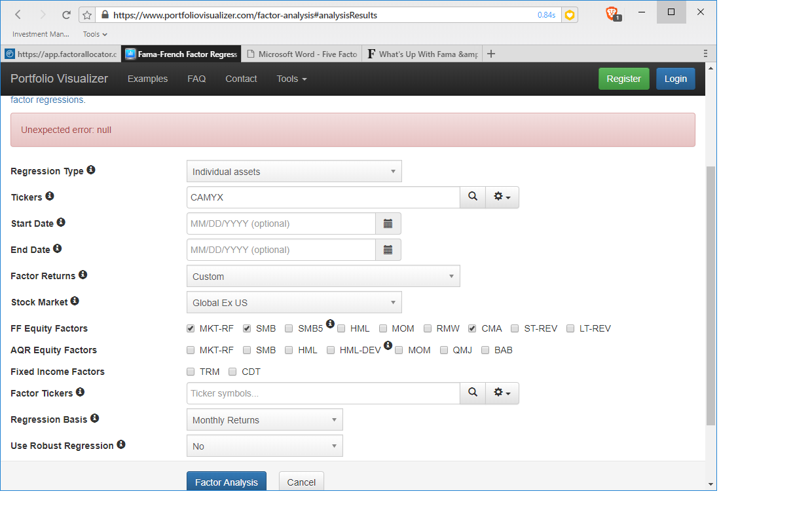Check AQR BAB factor checkbox
The image size is (812, 523).
pyautogui.click(x=485, y=350)
